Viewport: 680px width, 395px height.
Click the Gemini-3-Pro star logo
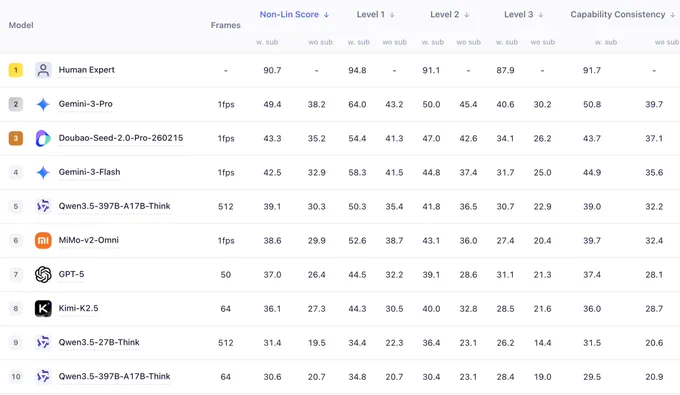[x=43, y=104]
